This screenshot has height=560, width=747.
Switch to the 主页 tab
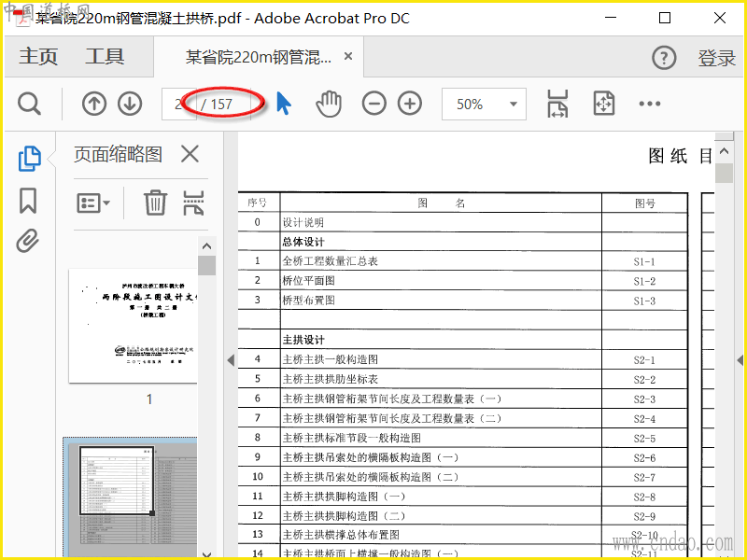coord(38,56)
